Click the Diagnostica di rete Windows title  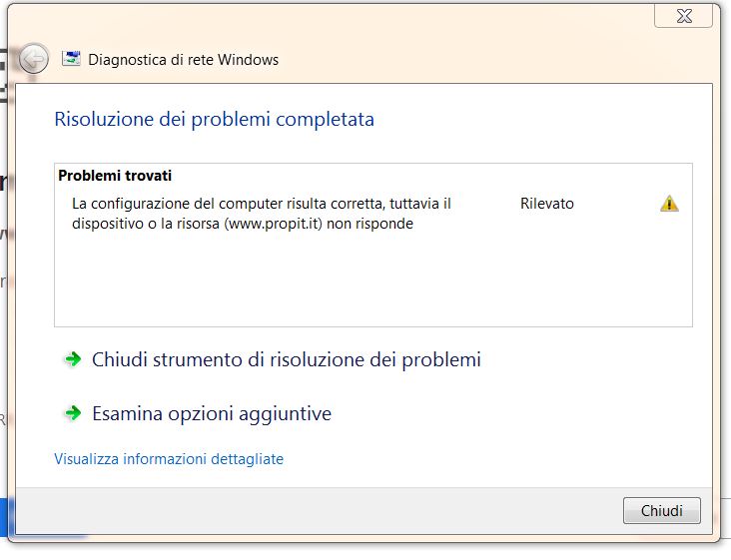(184, 60)
